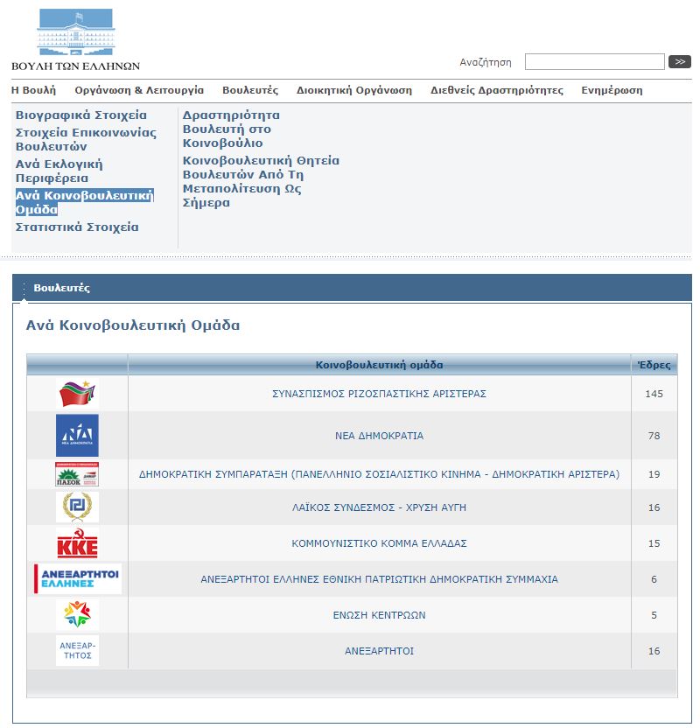Click the Έδρες column header

coord(654,365)
